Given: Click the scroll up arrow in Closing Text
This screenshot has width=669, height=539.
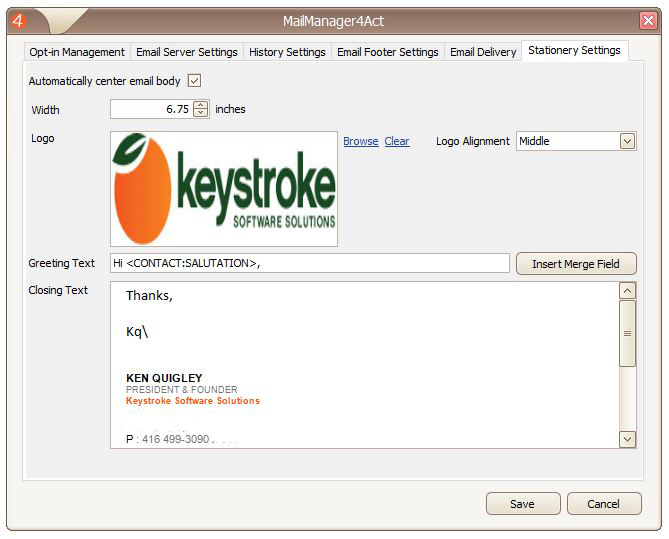Looking at the screenshot, I should coord(627,291).
